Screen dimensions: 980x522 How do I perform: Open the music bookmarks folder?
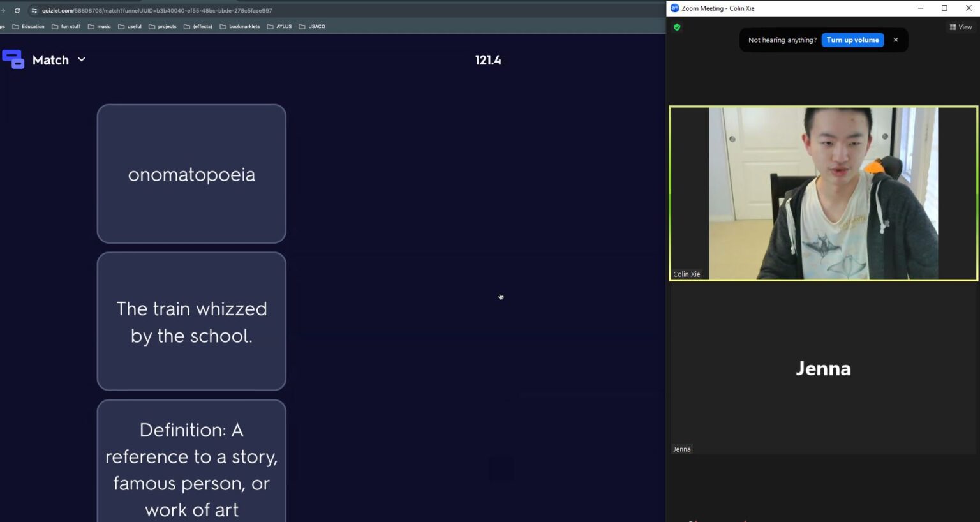point(100,27)
